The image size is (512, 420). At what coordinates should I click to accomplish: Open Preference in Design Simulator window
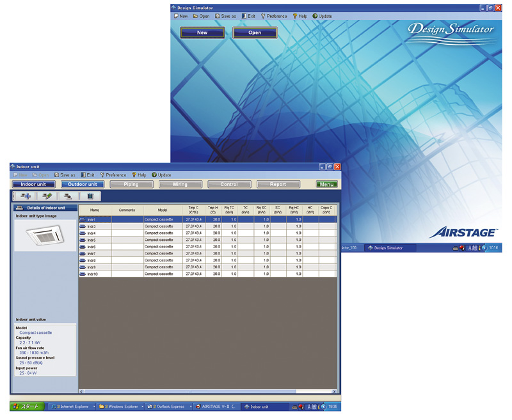coord(274,16)
